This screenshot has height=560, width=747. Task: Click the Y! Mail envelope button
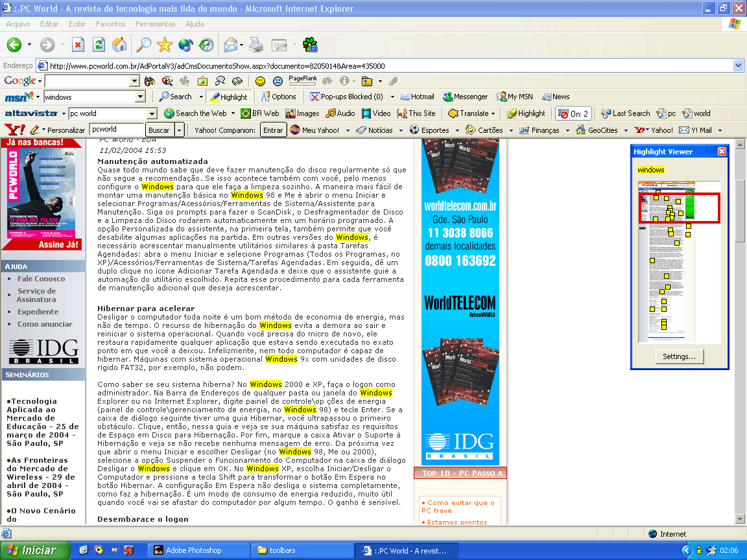(x=696, y=130)
